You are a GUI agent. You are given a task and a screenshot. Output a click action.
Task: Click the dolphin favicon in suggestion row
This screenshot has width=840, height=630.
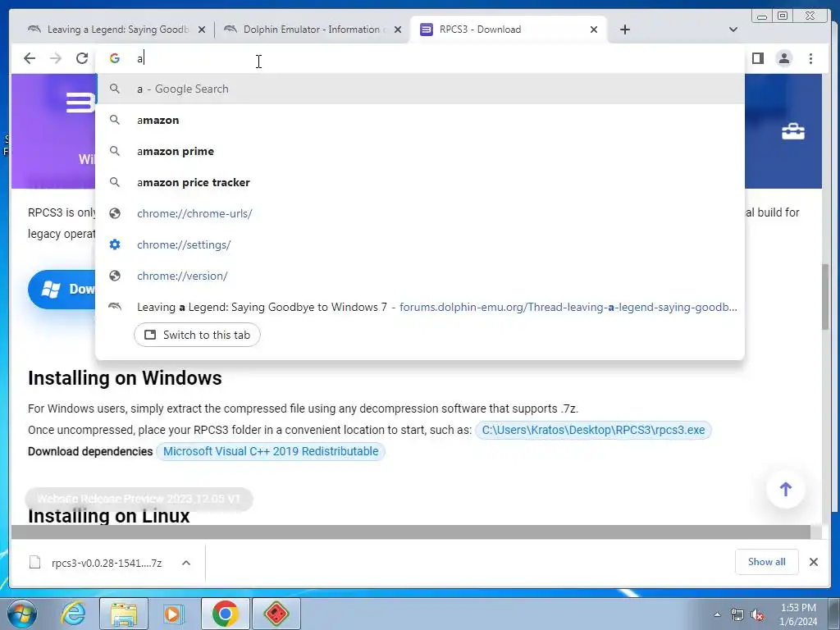(x=115, y=307)
